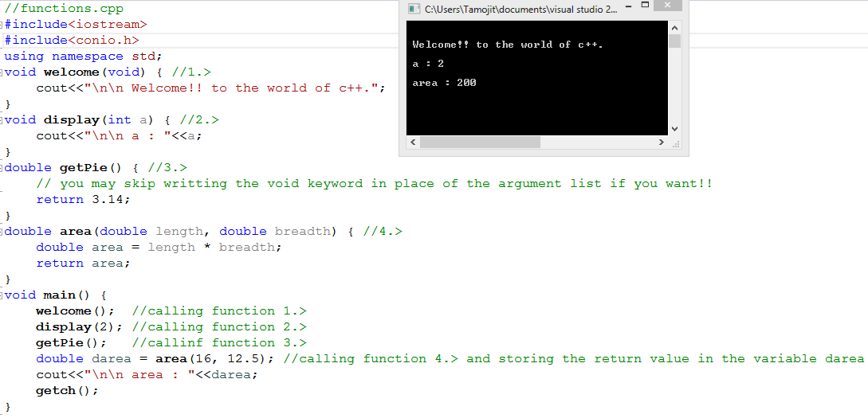This screenshot has height=418, width=868.
Task: Click the 'a : 2' console output line
Action: tap(429, 64)
